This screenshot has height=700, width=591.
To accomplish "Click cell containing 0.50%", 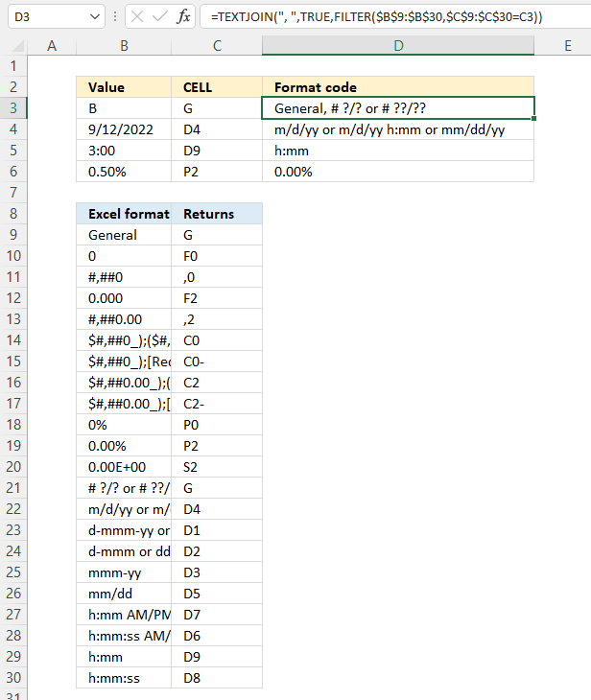I will point(124,172).
